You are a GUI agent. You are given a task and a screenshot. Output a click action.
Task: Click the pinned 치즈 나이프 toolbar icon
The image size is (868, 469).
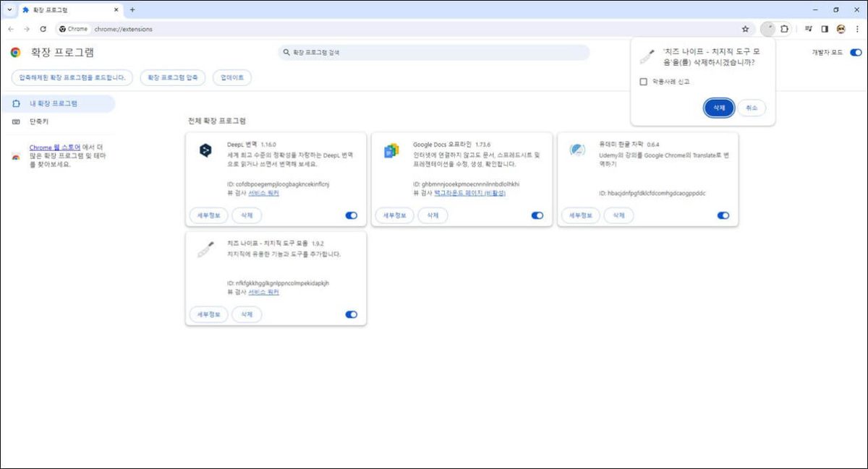coord(768,29)
